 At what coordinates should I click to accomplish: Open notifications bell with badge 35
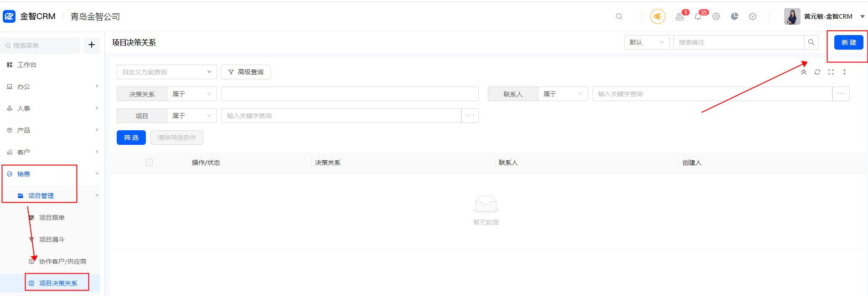click(x=698, y=16)
